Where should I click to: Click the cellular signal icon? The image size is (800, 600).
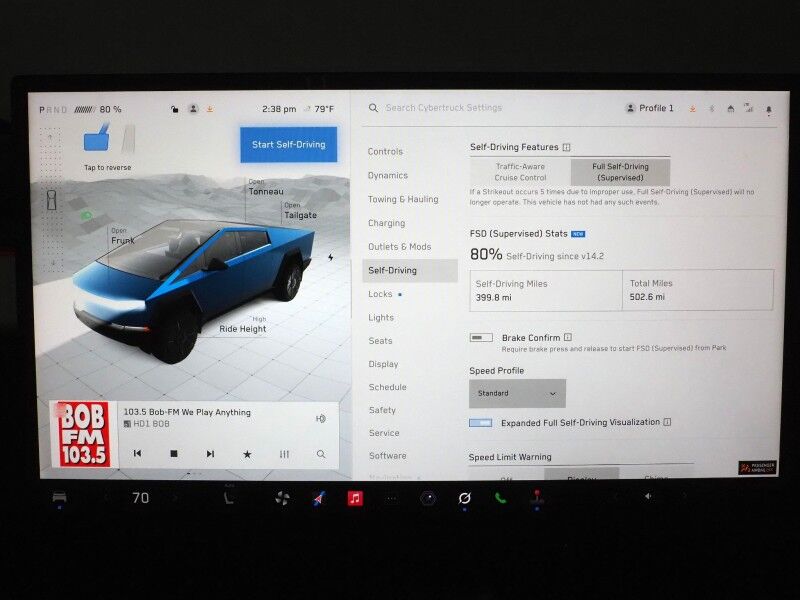(749, 108)
